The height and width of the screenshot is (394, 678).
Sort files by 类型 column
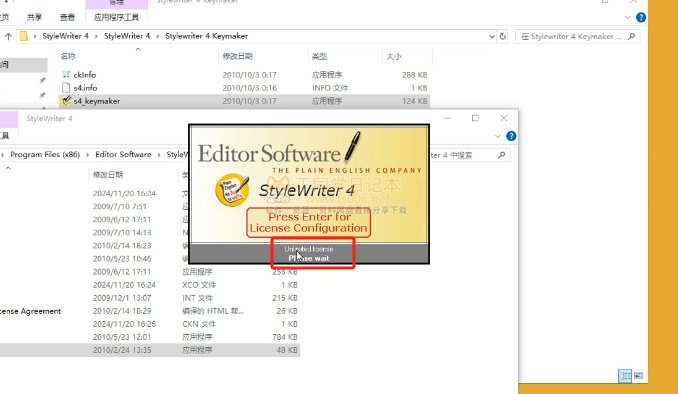(x=319, y=56)
